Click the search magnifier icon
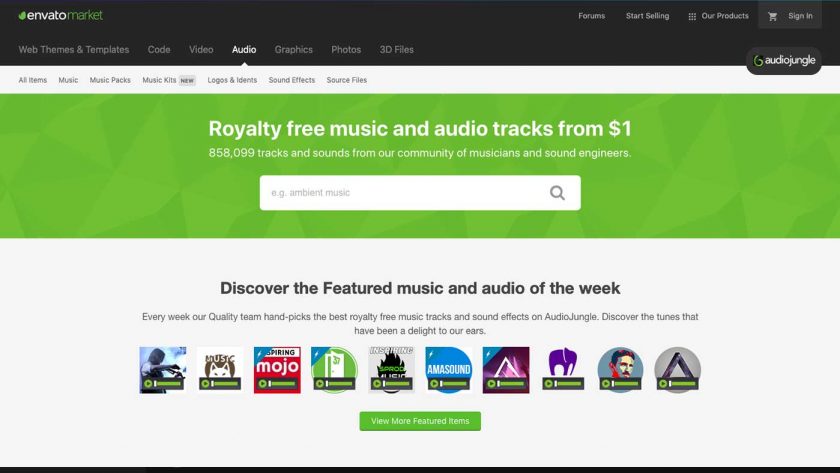The image size is (840, 473). pos(557,193)
